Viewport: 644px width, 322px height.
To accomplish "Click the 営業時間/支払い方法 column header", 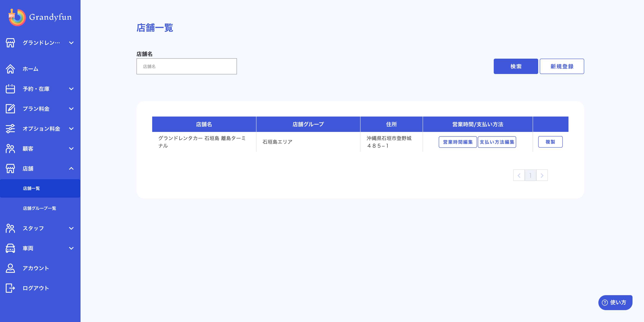I will 478,124.
